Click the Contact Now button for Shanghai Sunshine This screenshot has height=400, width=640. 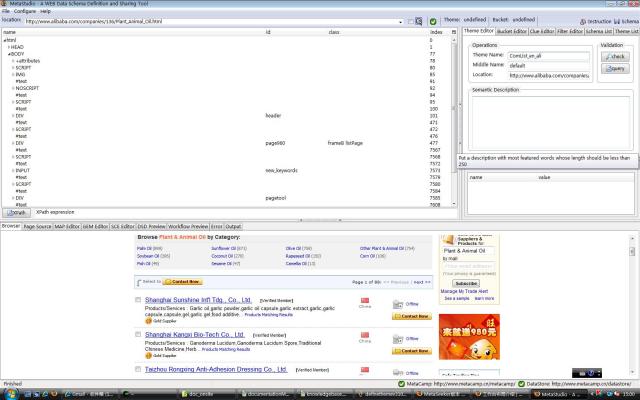coord(412,316)
